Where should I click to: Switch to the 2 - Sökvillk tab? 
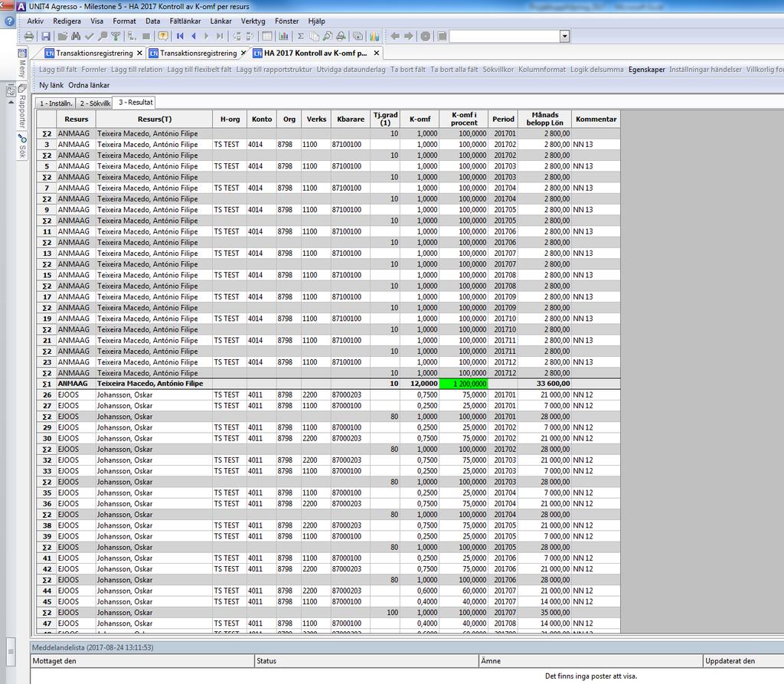click(x=94, y=103)
